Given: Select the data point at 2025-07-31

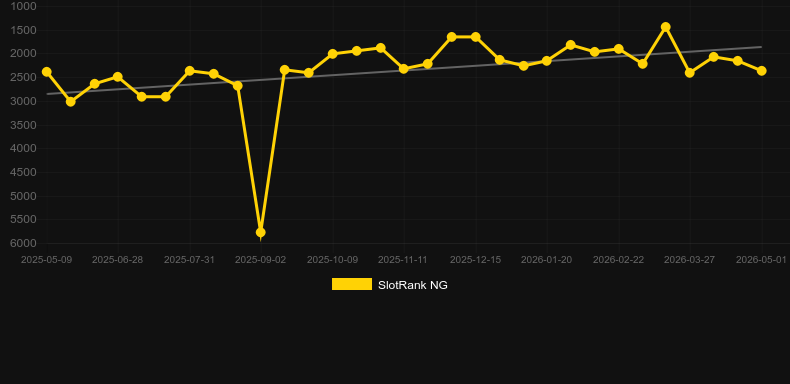Looking at the screenshot, I should point(189,71).
